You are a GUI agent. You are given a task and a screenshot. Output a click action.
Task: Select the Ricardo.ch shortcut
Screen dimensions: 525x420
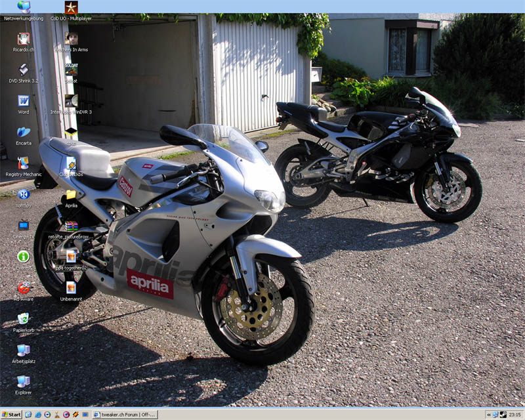(x=24, y=39)
